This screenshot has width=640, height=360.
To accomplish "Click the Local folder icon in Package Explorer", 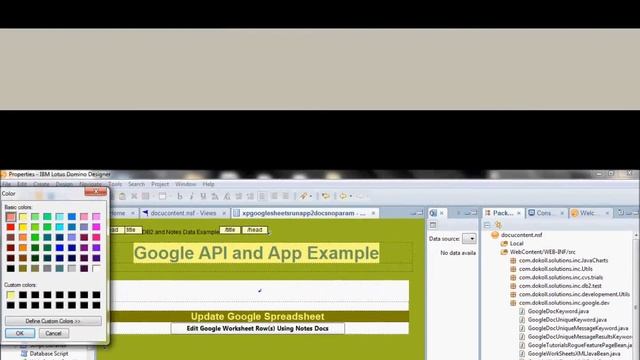I will pyautogui.click(x=504, y=244).
